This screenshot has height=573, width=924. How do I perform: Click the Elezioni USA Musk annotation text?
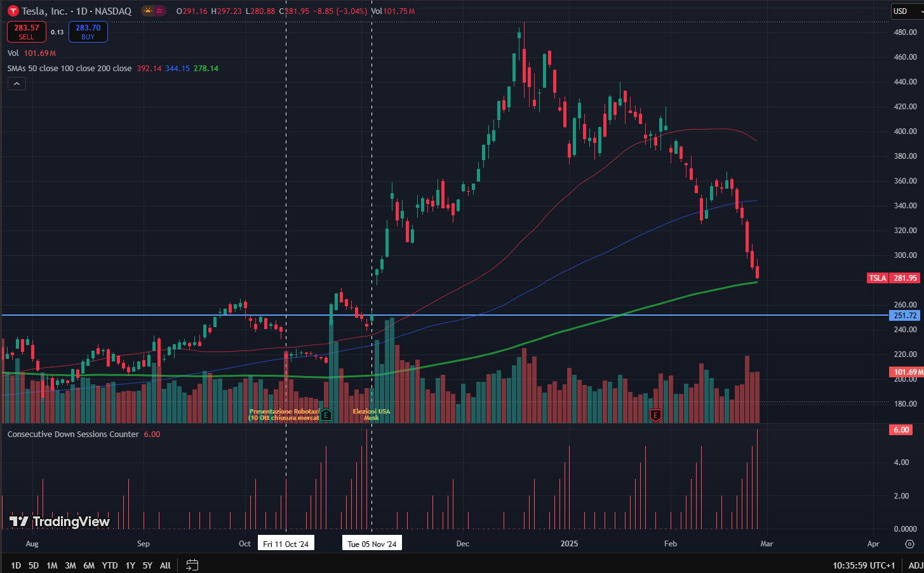coord(372,415)
